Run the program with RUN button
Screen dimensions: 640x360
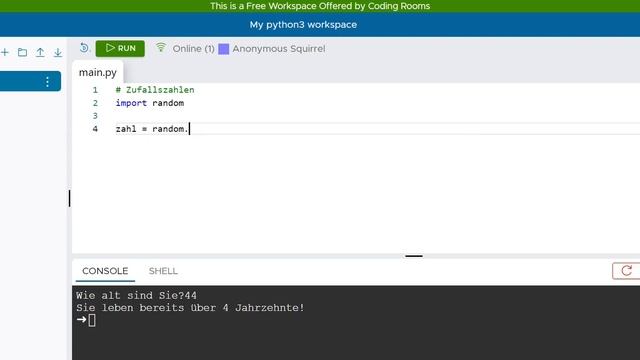(x=120, y=48)
